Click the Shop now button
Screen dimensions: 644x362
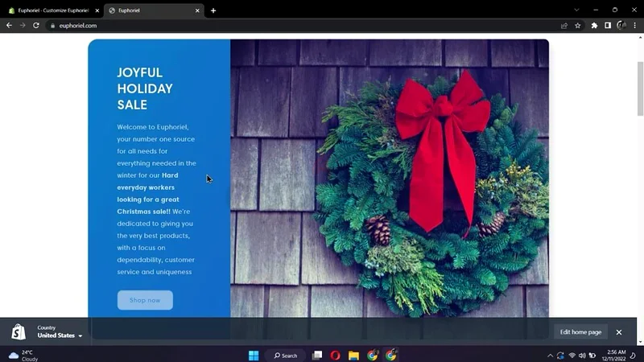click(x=145, y=300)
